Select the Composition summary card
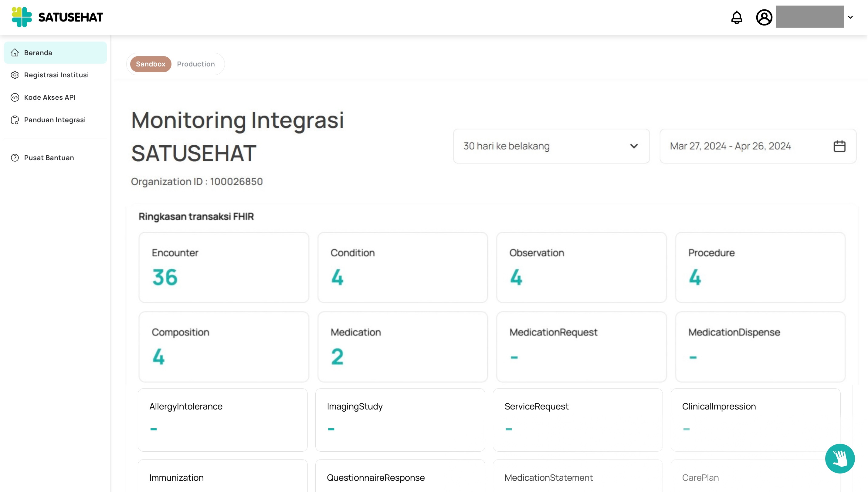 click(x=224, y=347)
